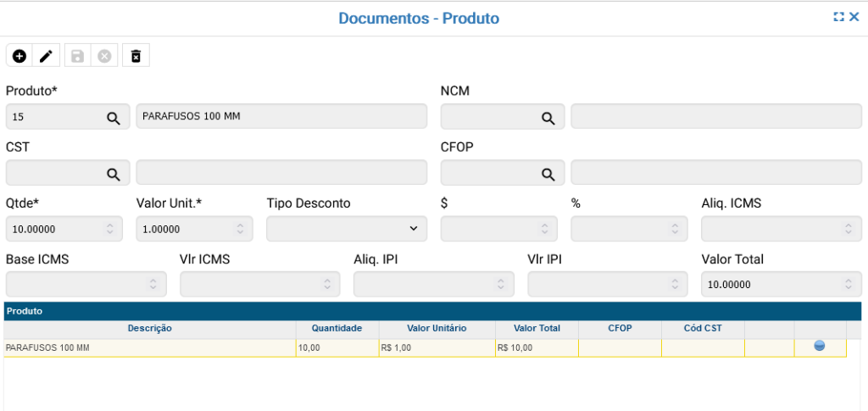Select the PARAFUSOS 100 MM table row

pos(150,347)
